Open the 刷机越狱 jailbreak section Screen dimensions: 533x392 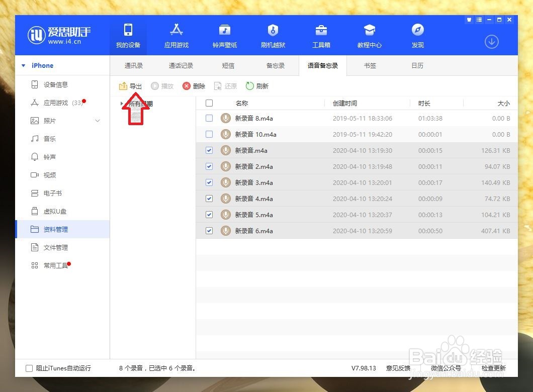click(x=272, y=35)
